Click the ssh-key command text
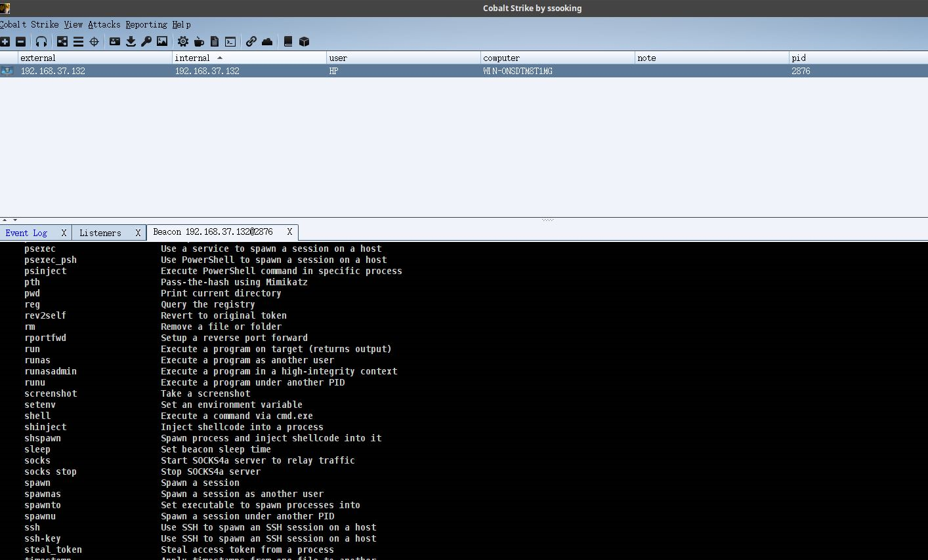 (x=43, y=538)
